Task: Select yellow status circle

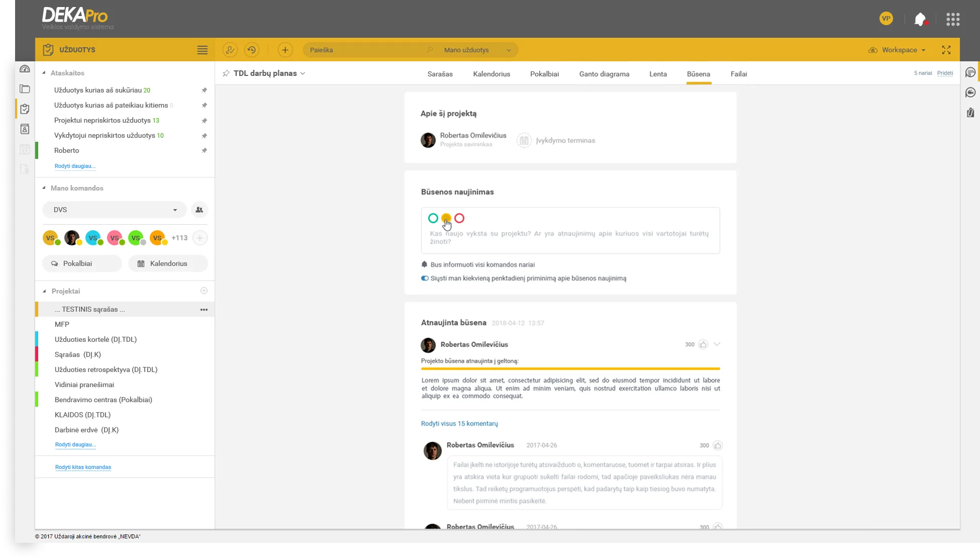Action: (x=446, y=218)
